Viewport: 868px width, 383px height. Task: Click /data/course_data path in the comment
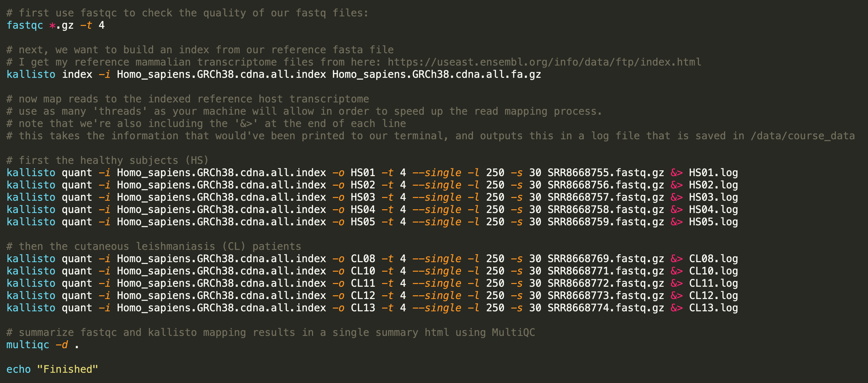click(803, 136)
